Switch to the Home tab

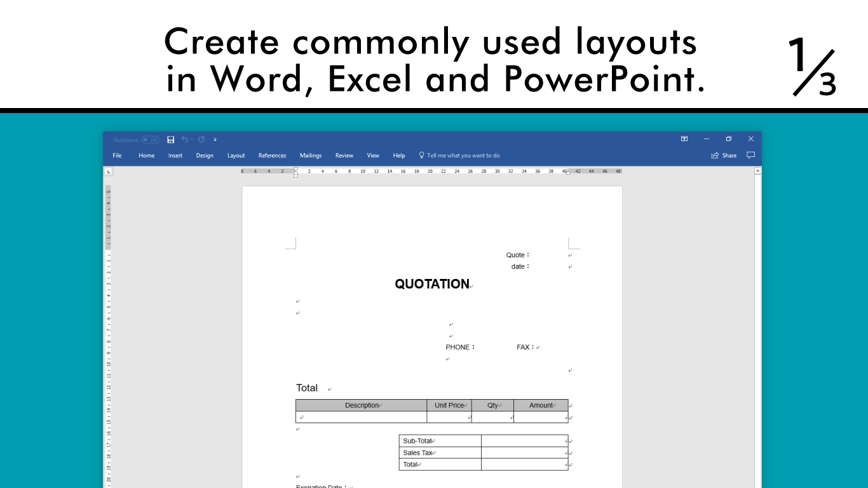coord(147,155)
